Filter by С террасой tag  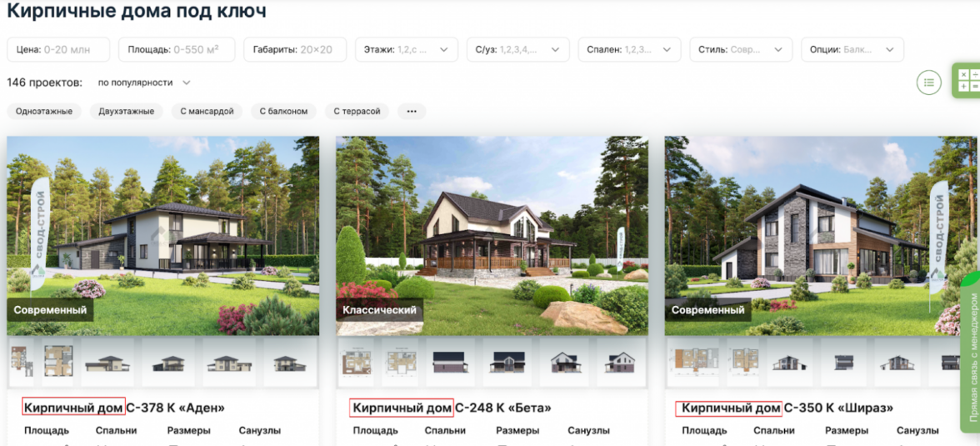tap(357, 112)
